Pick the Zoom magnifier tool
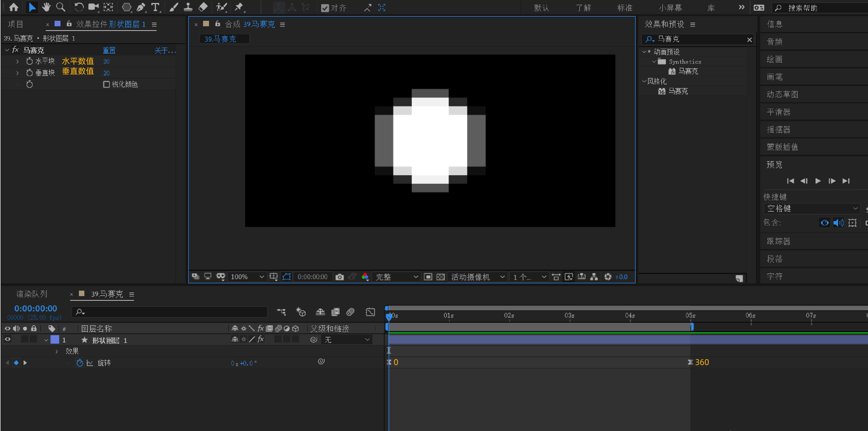Image resolution: width=868 pixels, height=431 pixels. point(60,7)
